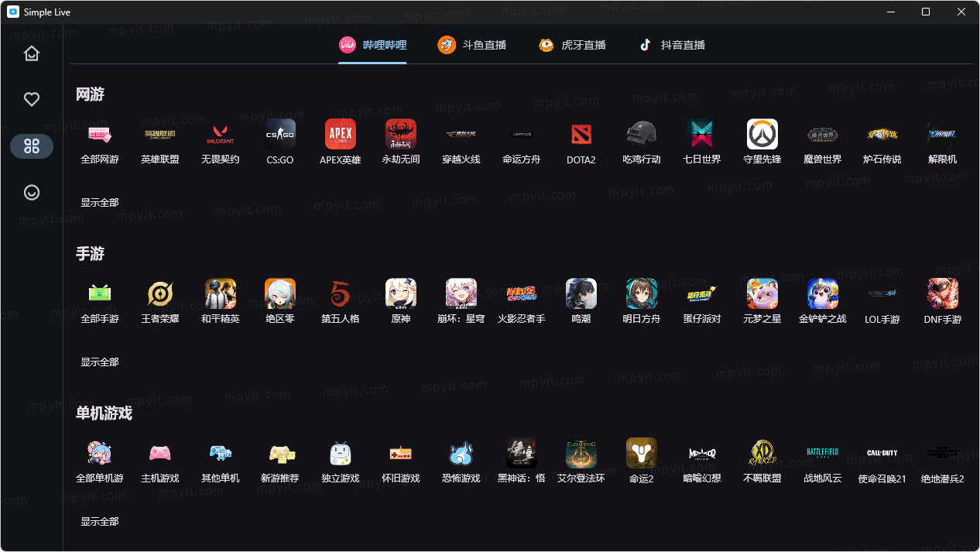Select 元梦之星 category
Screen dimensions: 980x552
[x=762, y=301]
